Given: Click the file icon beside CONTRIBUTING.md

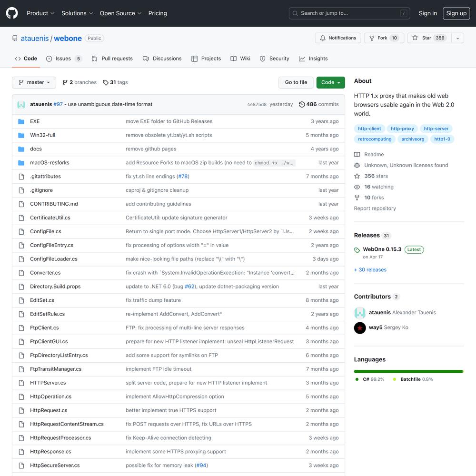Looking at the screenshot, I should [21, 204].
